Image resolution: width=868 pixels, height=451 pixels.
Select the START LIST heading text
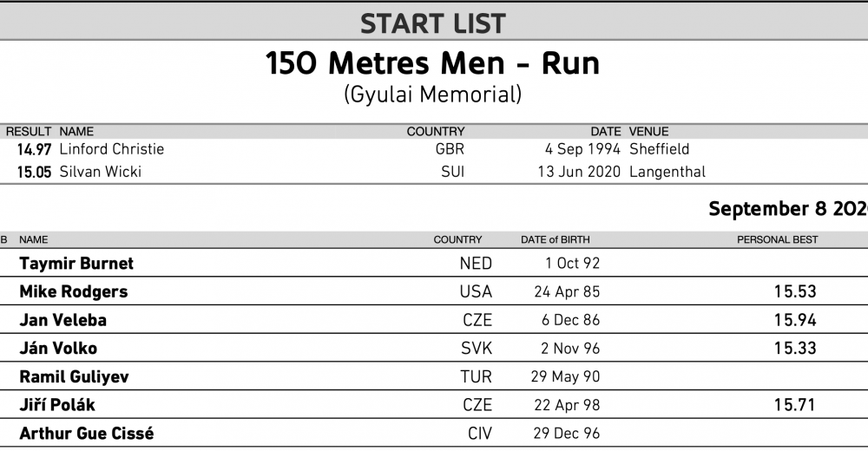(433, 23)
